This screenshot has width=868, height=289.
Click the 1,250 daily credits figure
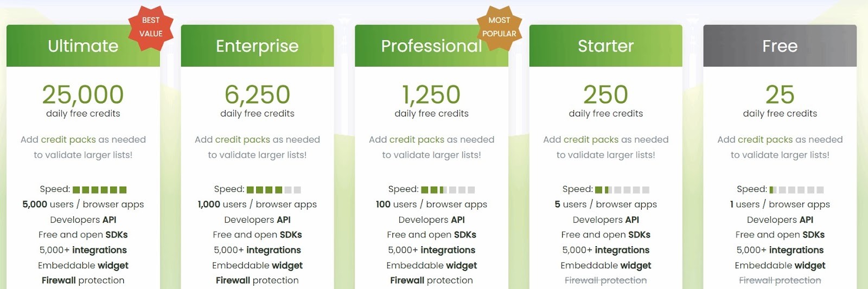(431, 95)
